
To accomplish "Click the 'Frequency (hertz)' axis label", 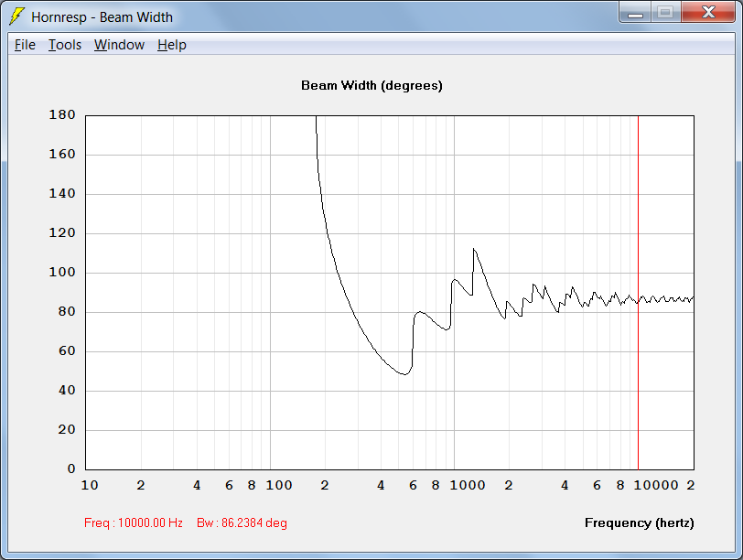I will (639, 522).
